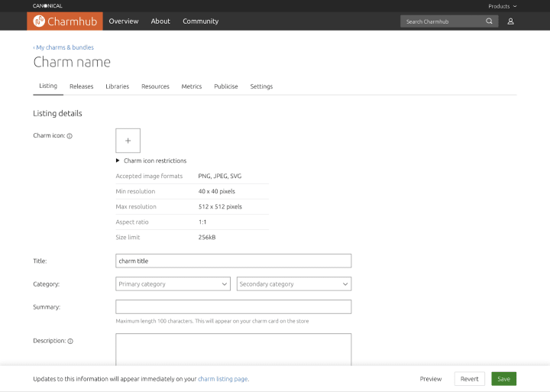Switch to the Resources tab
Viewport: 550px width, 392px height.
click(155, 86)
